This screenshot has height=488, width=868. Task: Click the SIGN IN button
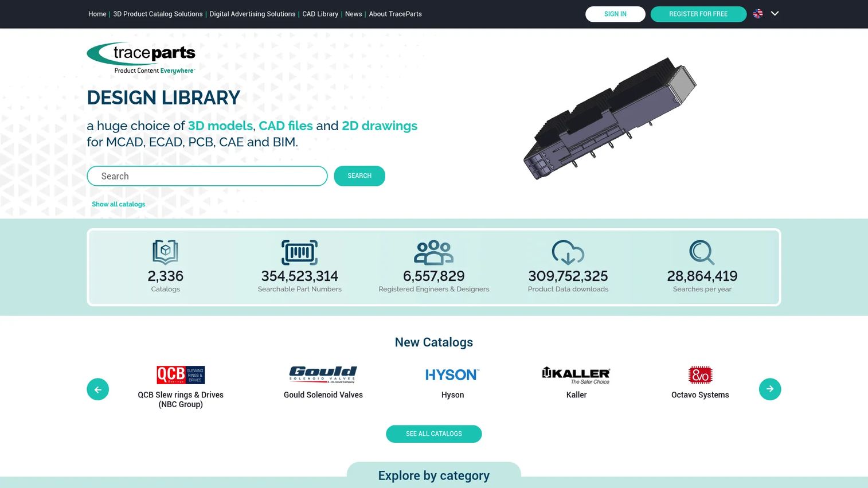coord(615,14)
